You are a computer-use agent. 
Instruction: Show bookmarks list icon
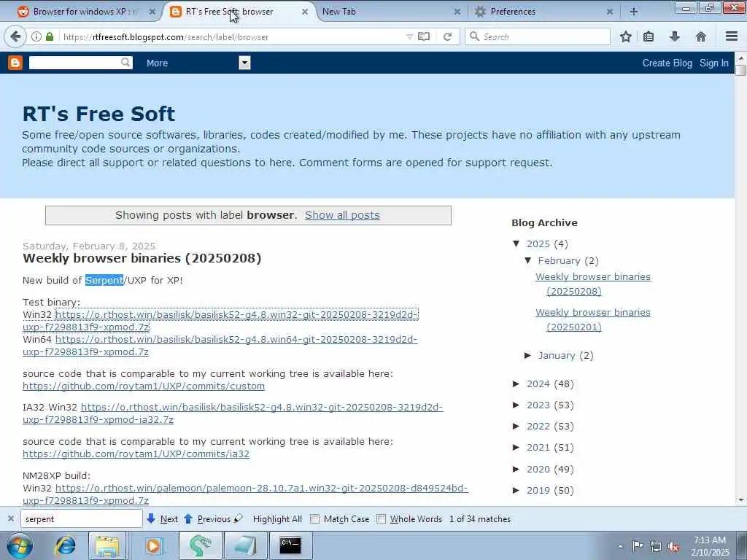point(649,36)
